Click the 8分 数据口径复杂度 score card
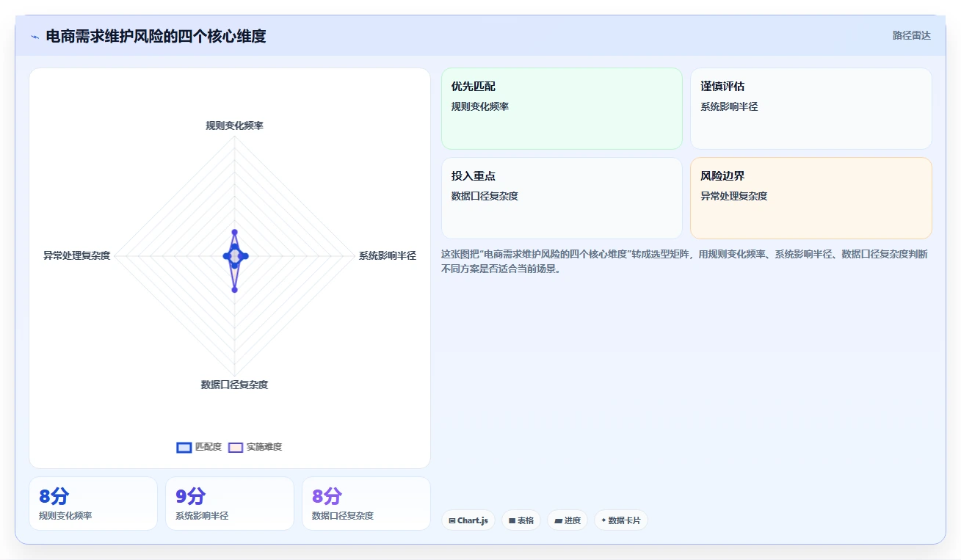 [366, 503]
